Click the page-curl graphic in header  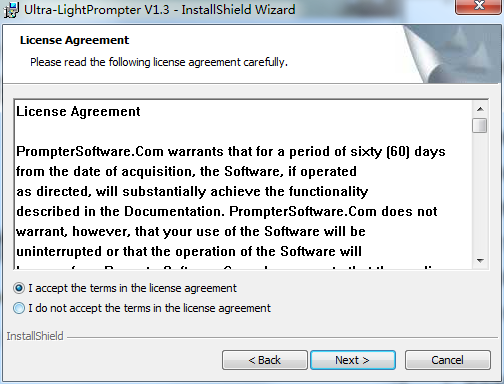tap(451, 54)
